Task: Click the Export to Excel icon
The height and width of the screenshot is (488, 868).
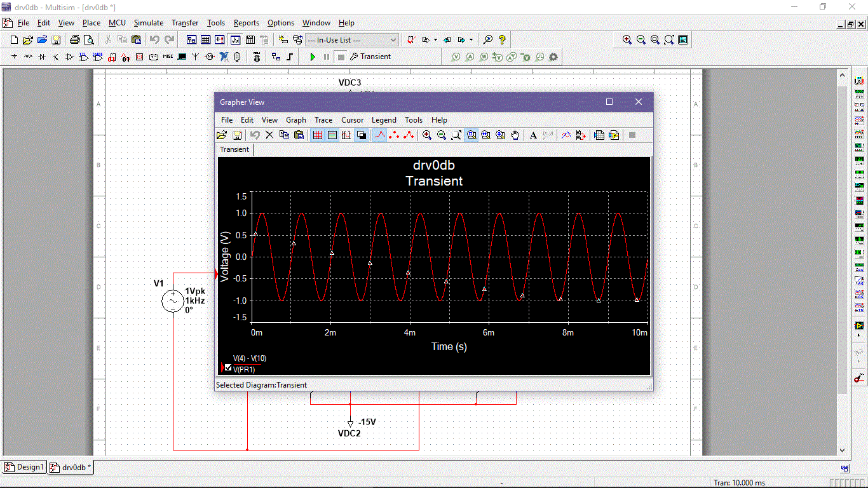Action: click(x=599, y=135)
